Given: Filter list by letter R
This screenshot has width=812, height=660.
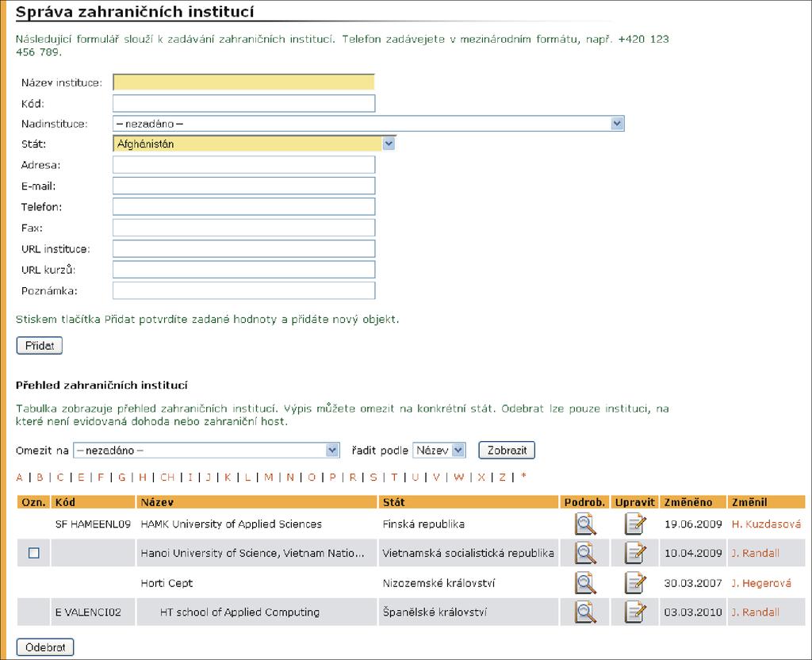Looking at the screenshot, I should click(353, 477).
